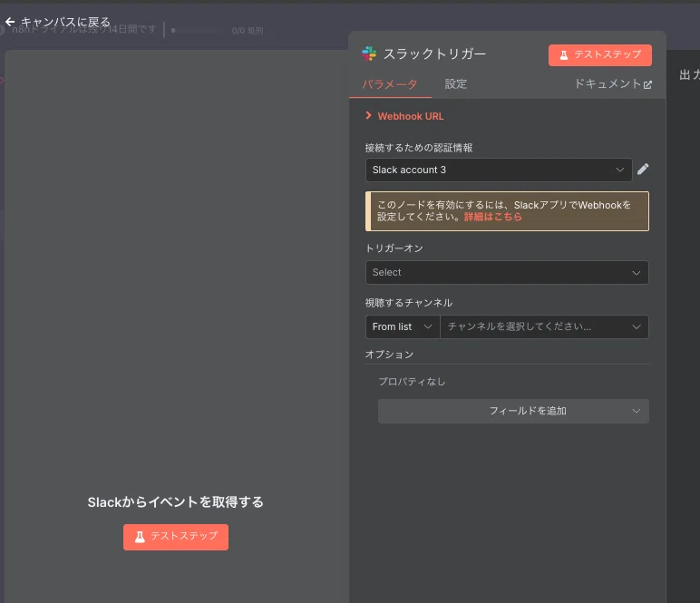Switch to the 設定 tab
This screenshot has height=603, width=700.
456,84
